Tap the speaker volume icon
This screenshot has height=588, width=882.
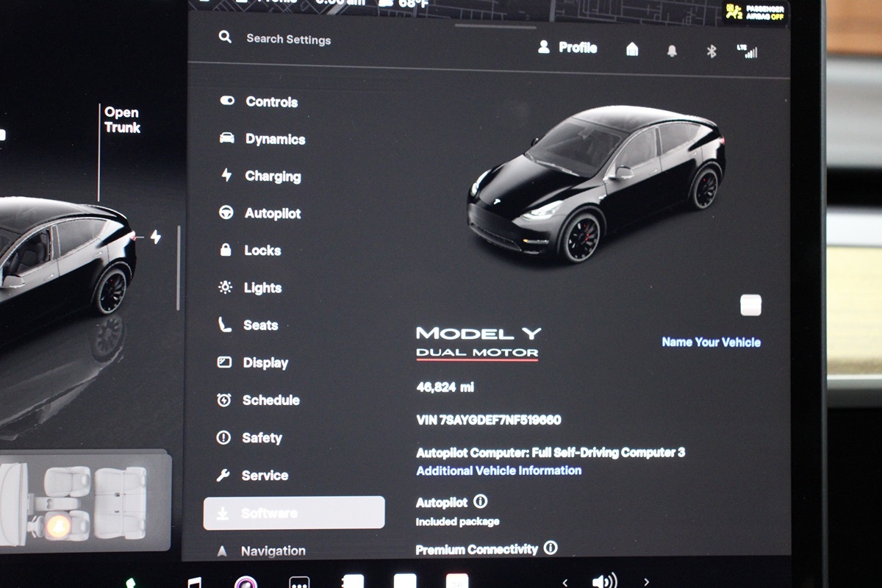tap(604, 581)
